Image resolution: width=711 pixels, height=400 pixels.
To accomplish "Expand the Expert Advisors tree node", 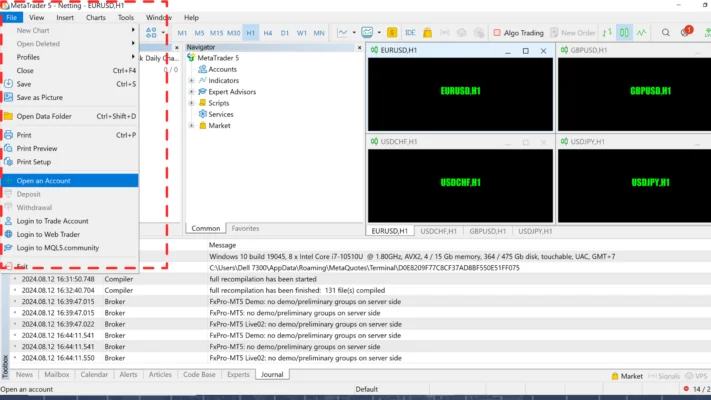I will (x=191, y=92).
